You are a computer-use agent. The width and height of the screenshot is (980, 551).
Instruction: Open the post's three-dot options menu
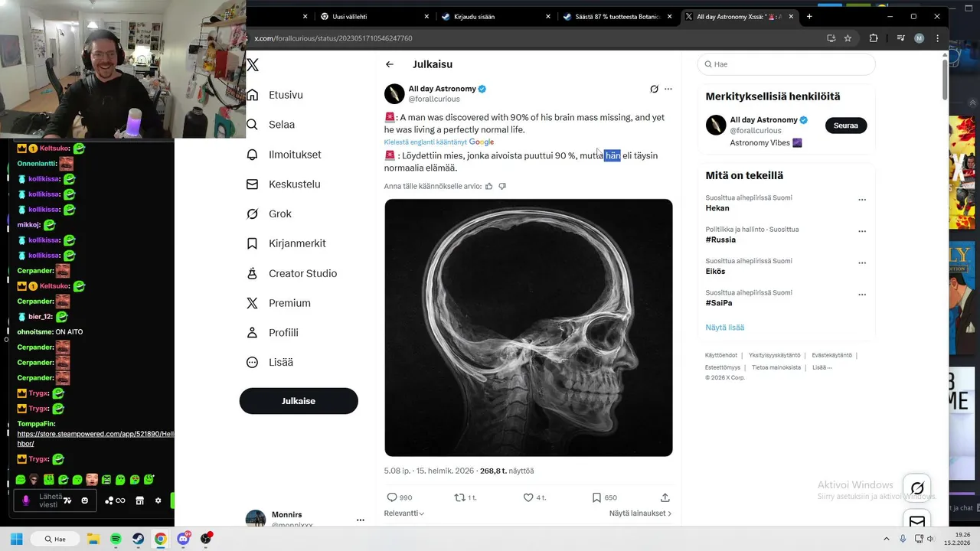click(x=668, y=89)
